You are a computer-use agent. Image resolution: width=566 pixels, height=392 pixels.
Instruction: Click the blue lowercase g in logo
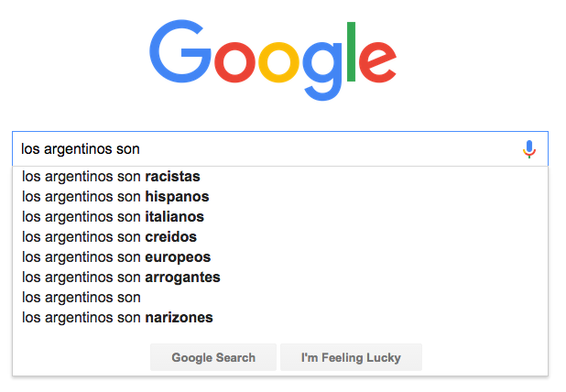[x=322, y=71]
